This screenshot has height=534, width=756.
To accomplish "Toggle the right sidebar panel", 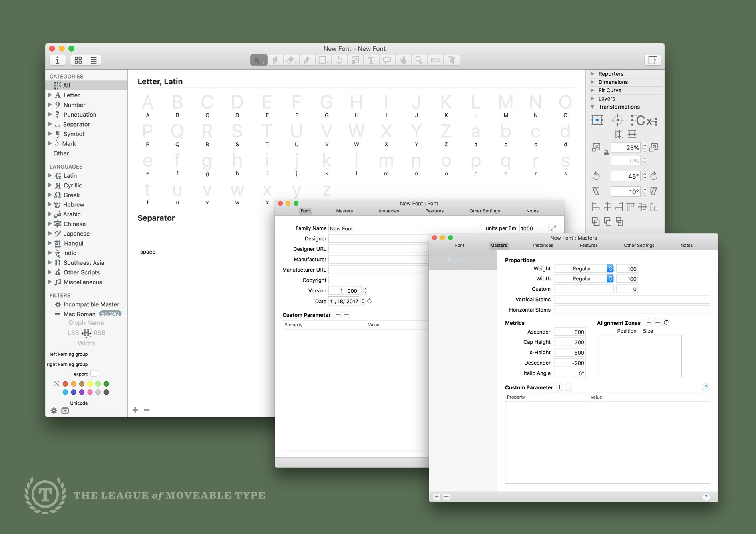I will 653,60.
